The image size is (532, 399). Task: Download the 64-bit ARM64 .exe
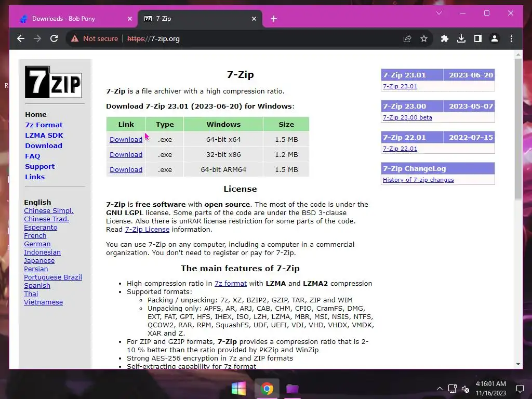(126, 170)
